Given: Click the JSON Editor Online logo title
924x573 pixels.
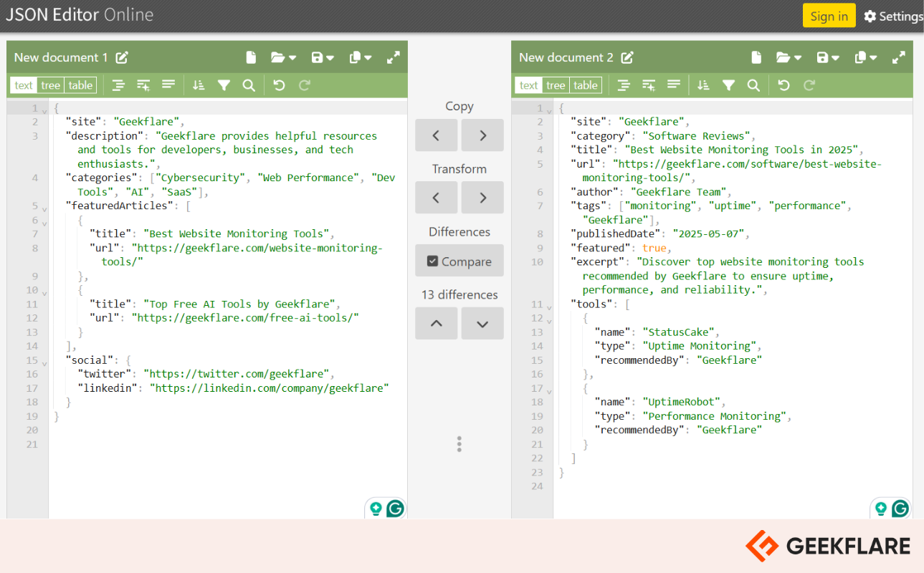Looking at the screenshot, I should pyautogui.click(x=80, y=15).
